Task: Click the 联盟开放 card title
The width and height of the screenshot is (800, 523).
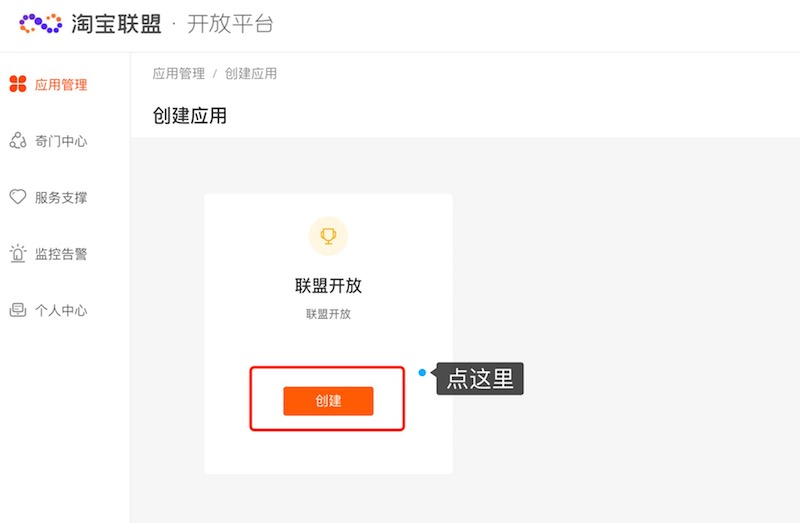Action: [328, 286]
